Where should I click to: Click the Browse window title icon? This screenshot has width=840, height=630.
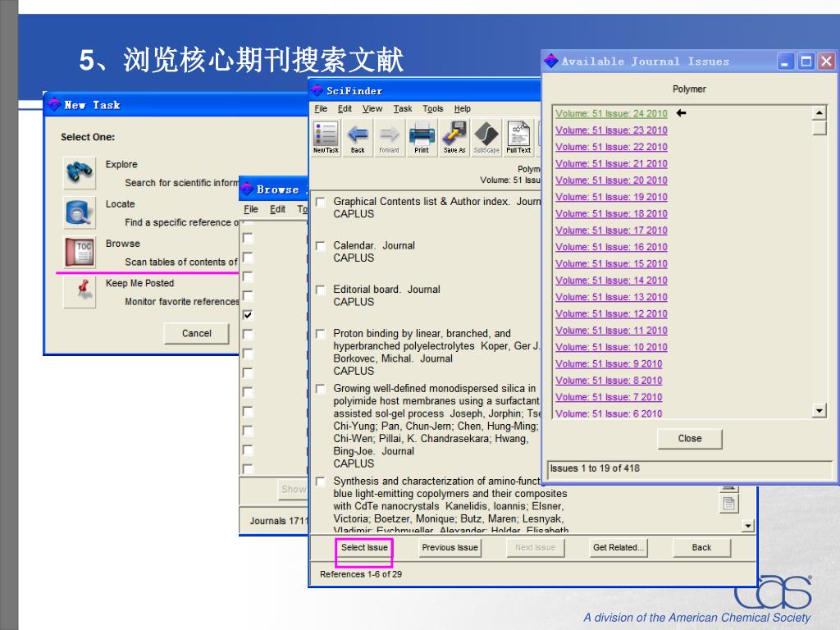246,189
